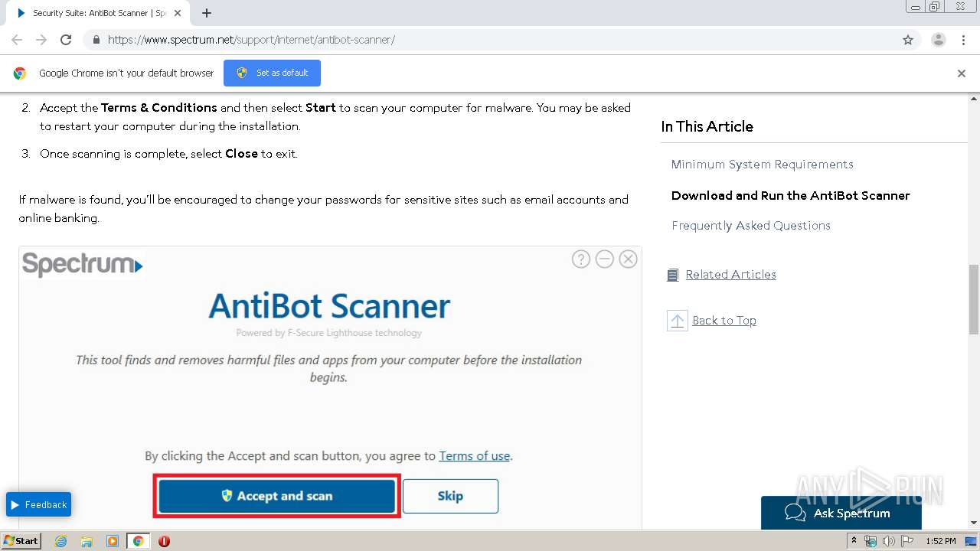Open network status tray icon
This screenshot has height=551, width=980.
[x=871, y=541]
